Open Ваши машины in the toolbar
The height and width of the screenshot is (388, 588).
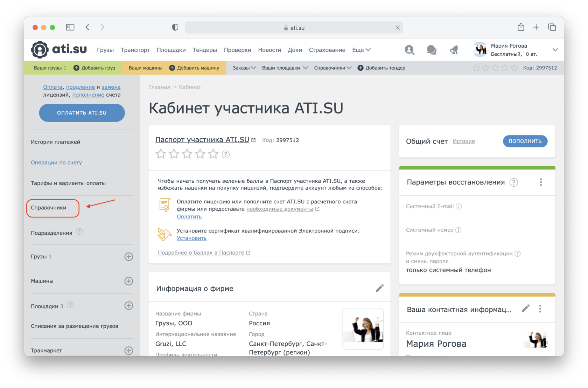[145, 68]
